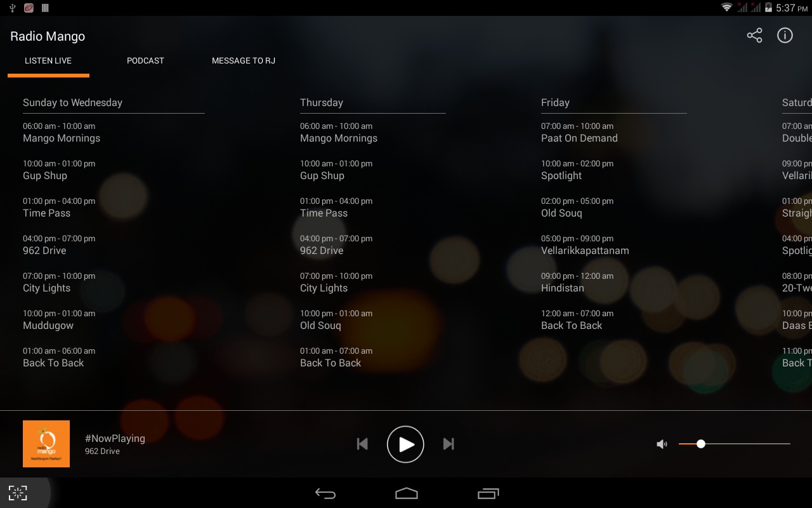The width and height of the screenshot is (812, 508).
Task: Click Thursday's 10:00 pm - 01:00 am slot
Action: [x=336, y=313]
